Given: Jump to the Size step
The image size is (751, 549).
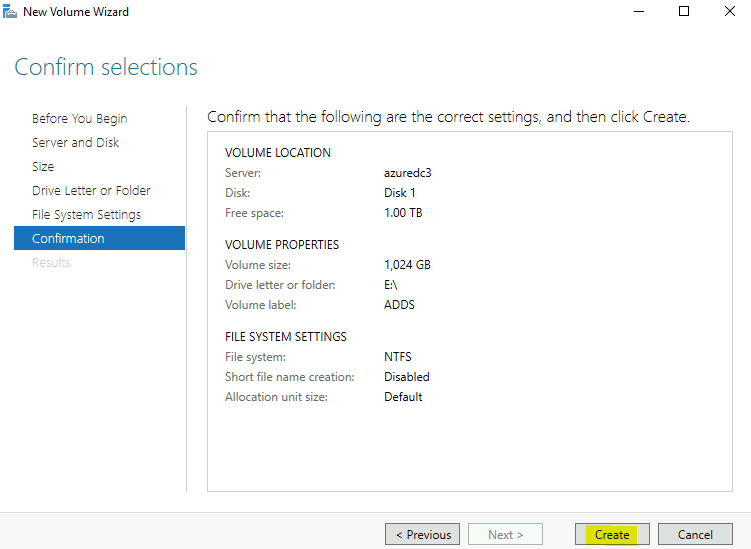Looking at the screenshot, I should point(43,166).
